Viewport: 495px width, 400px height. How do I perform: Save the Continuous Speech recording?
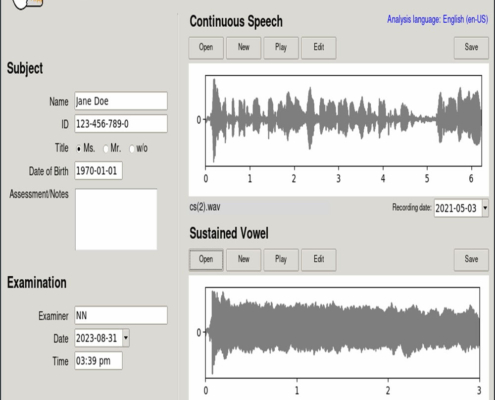pyautogui.click(x=471, y=48)
